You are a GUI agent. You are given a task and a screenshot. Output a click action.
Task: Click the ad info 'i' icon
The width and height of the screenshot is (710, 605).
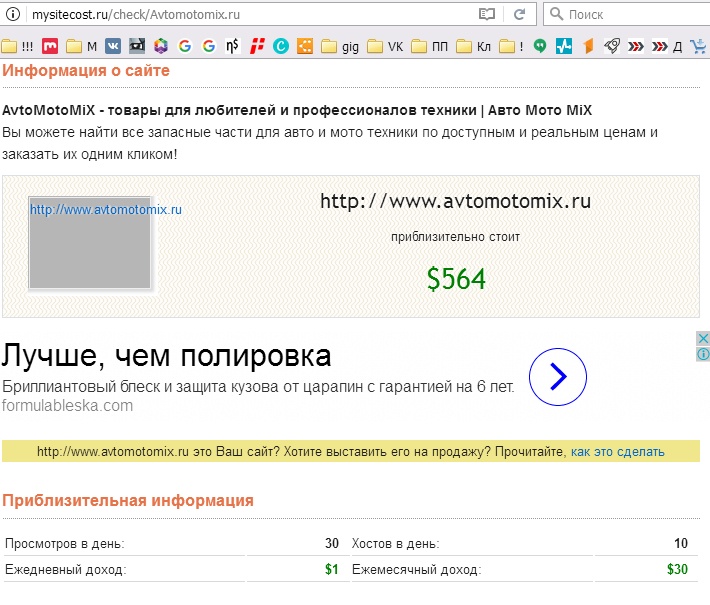[x=703, y=354]
